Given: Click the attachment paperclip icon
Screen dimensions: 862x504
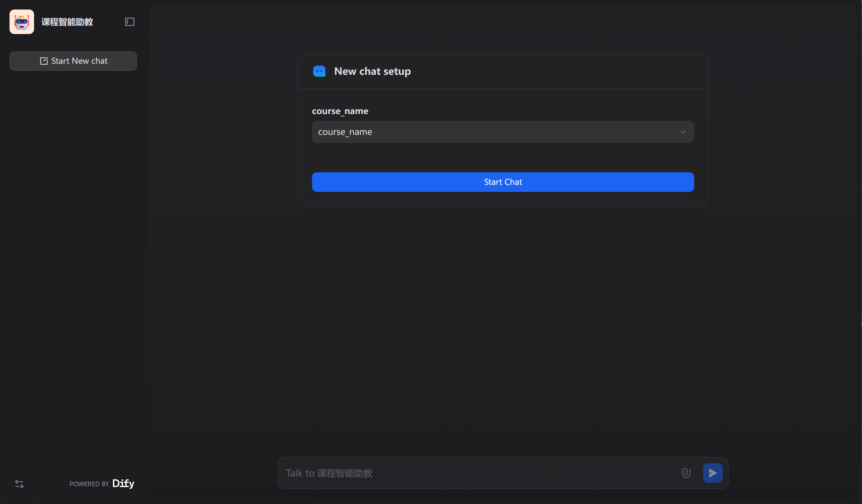Looking at the screenshot, I should [686, 473].
